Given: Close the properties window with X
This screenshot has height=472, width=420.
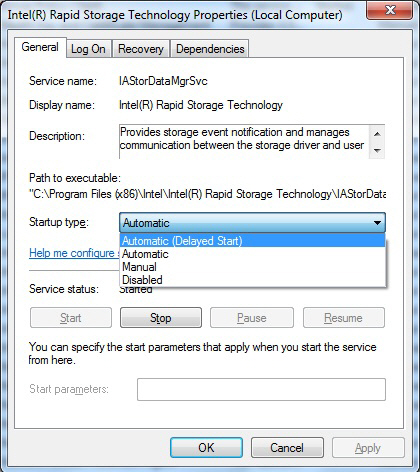Looking at the screenshot, I should click(x=390, y=11).
